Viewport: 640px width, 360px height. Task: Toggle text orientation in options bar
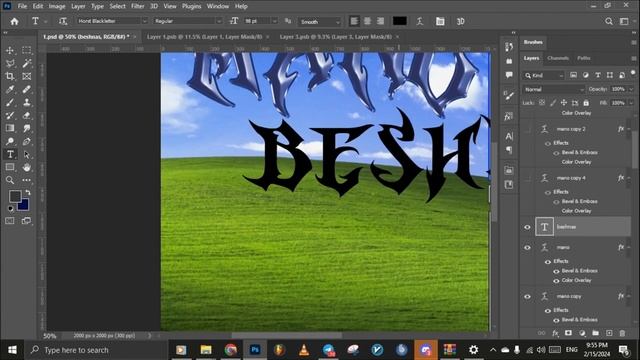click(x=62, y=21)
